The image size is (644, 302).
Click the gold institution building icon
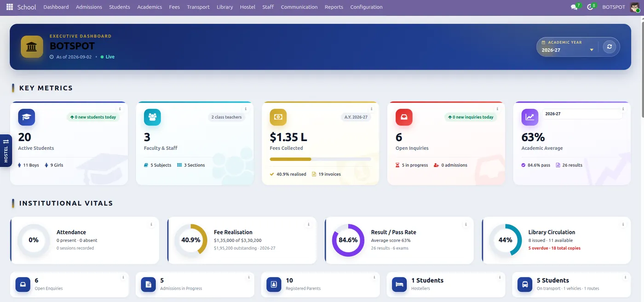click(32, 47)
